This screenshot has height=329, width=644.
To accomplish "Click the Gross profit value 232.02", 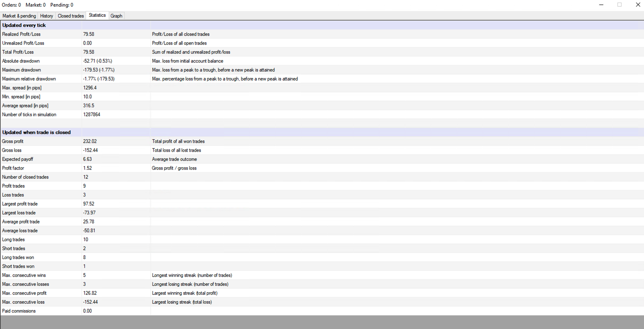I will 90,141.
